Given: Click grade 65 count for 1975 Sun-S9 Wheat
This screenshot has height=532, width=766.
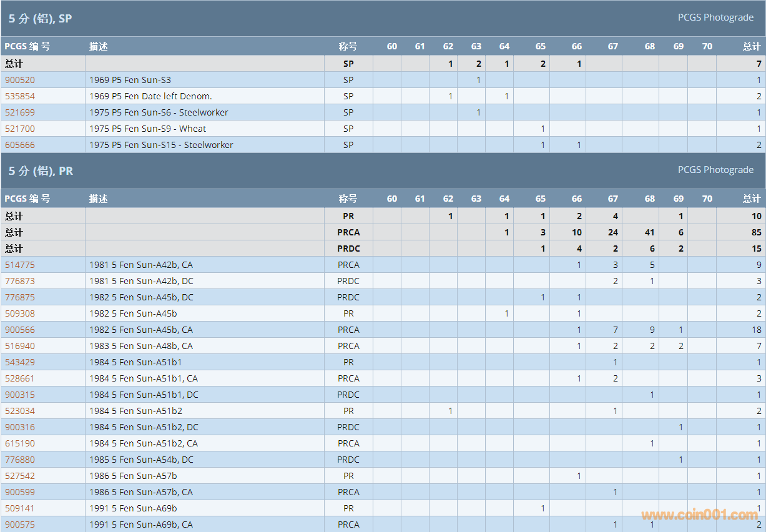Looking at the screenshot, I should tap(543, 129).
